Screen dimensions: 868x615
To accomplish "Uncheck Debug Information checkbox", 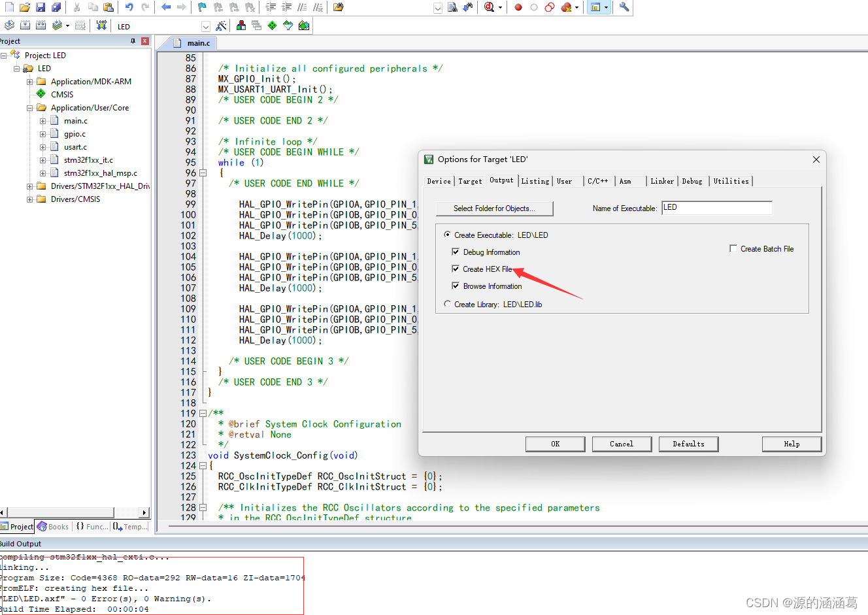I will tap(456, 252).
